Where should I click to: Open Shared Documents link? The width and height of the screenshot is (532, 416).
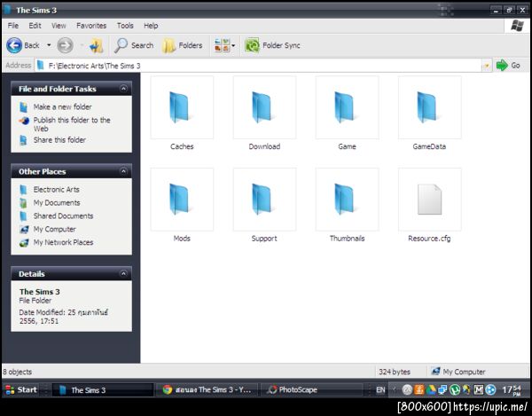pos(63,216)
